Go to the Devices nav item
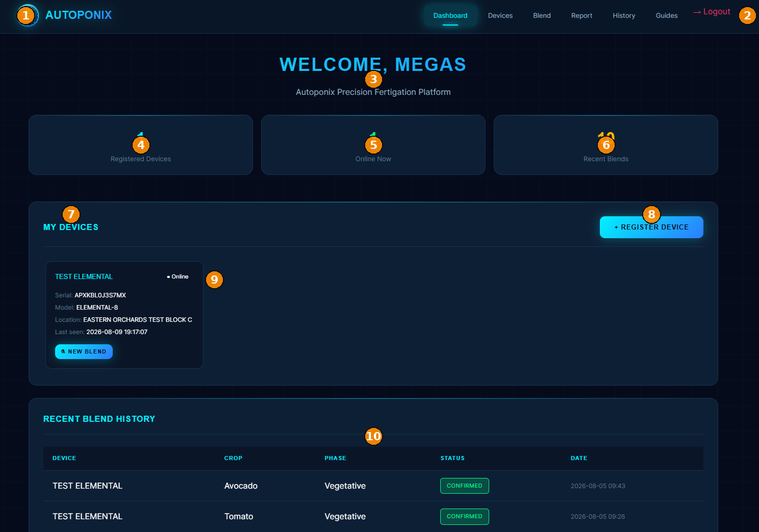759x532 pixels. [x=500, y=16]
